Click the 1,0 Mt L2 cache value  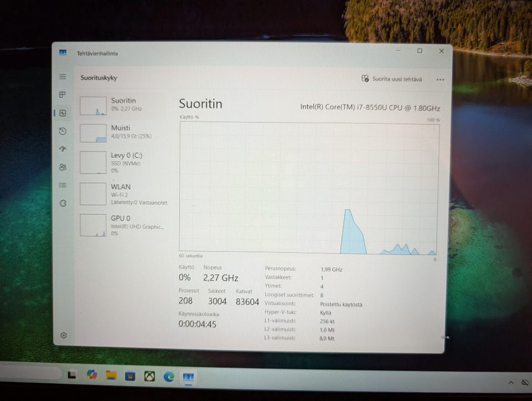click(x=327, y=330)
